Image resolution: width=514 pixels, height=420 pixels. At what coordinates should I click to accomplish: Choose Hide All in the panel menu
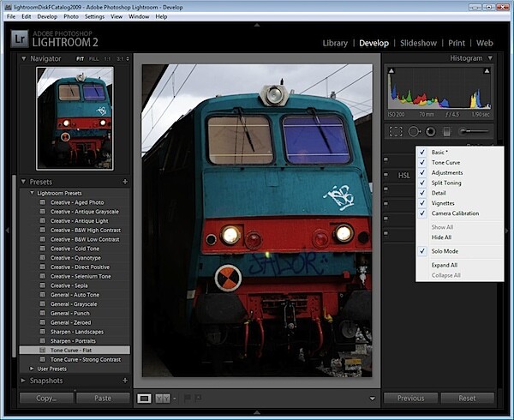(441, 237)
